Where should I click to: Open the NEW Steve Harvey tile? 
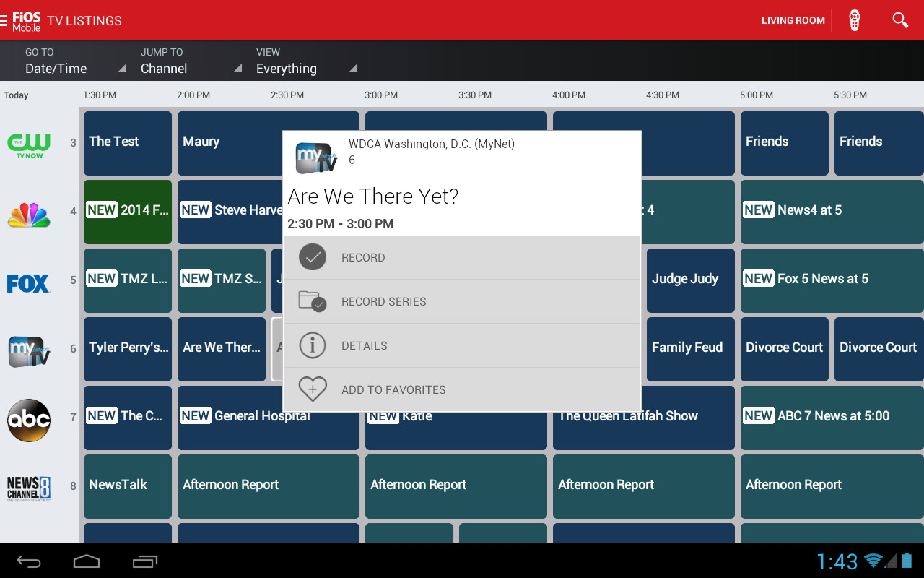(x=230, y=212)
